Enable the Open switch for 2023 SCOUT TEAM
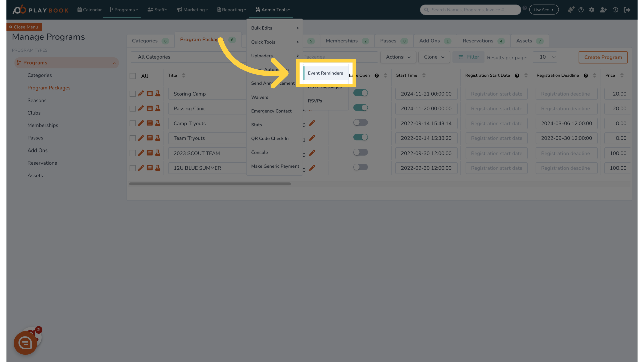 click(x=361, y=152)
